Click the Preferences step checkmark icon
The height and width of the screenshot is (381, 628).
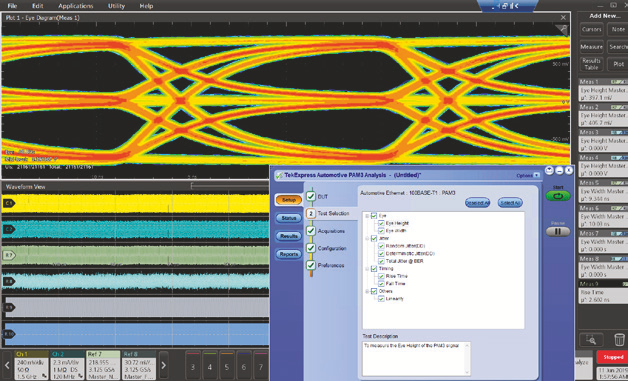311,265
